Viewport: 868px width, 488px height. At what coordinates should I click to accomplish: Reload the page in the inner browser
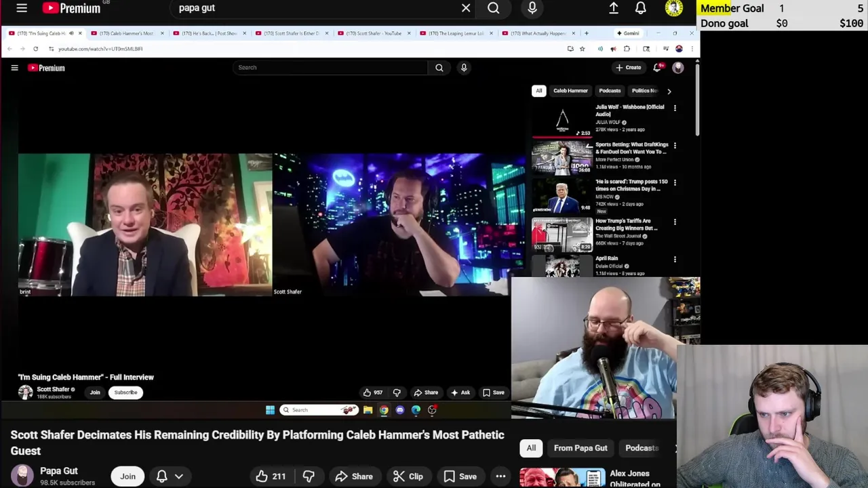tap(35, 49)
